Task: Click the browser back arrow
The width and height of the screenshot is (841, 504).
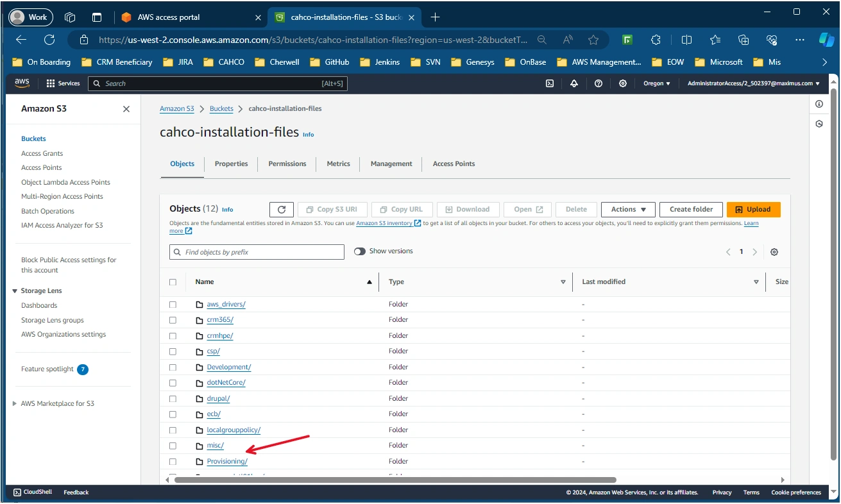Action: tap(21, 40)
